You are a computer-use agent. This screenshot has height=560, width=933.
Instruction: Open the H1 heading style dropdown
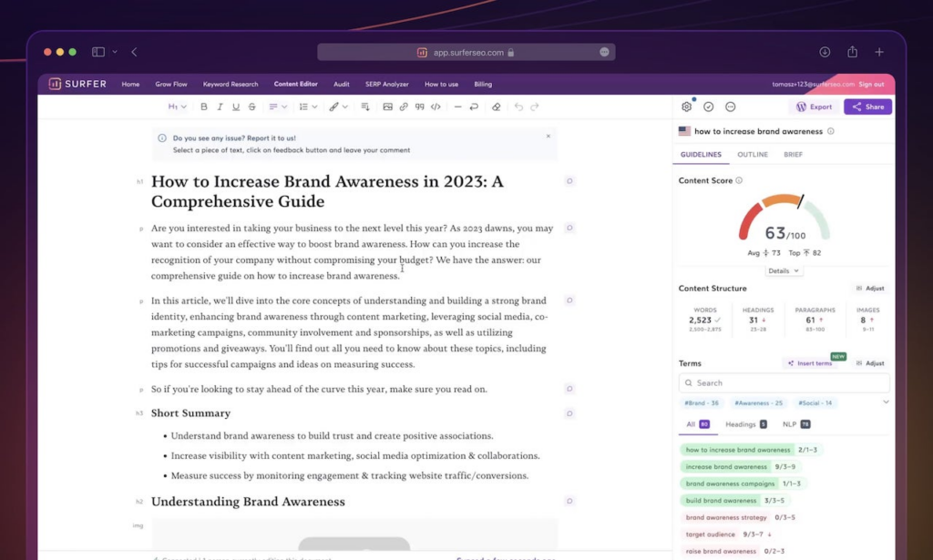point(178,107)
